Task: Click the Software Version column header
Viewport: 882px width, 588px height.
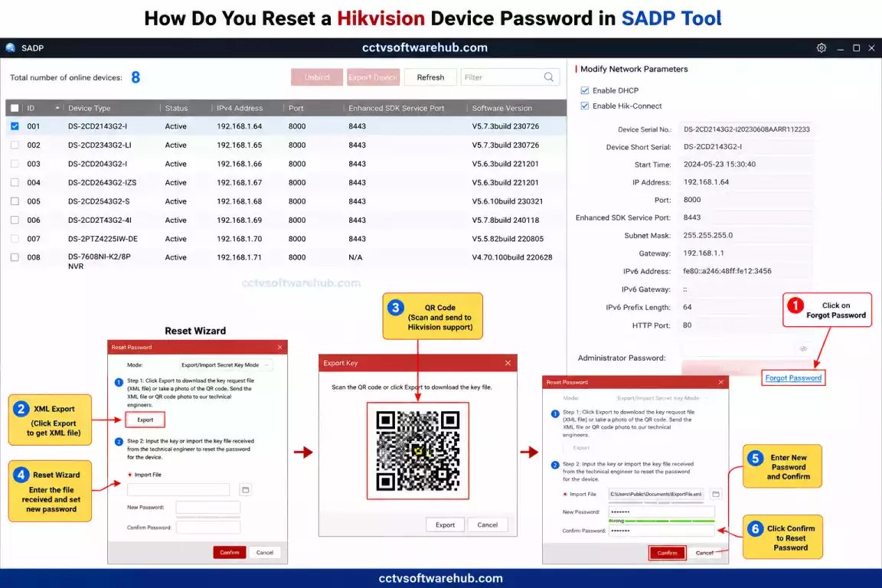Action: coord(501,108)
